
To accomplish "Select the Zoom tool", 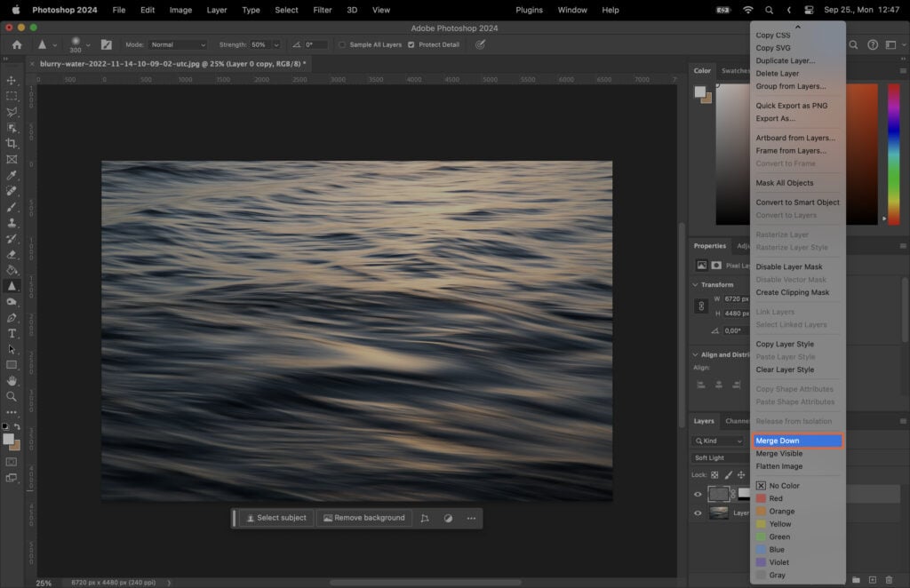I will click(12, 396).
